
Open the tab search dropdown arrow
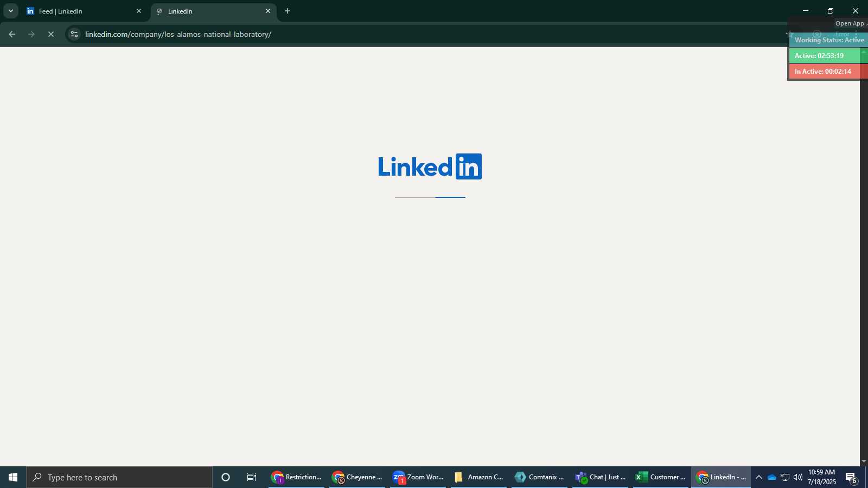11,11
